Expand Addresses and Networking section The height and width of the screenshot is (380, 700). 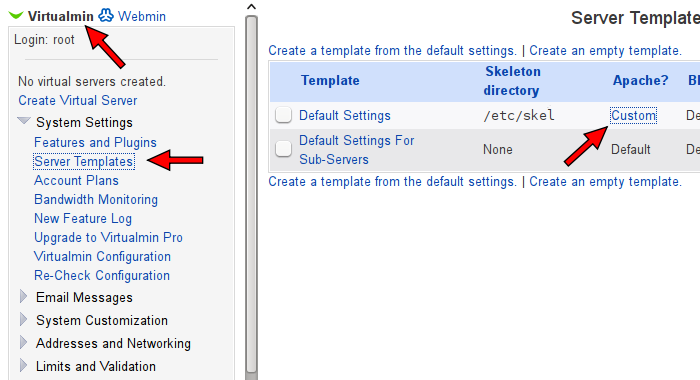coord(23,342)
